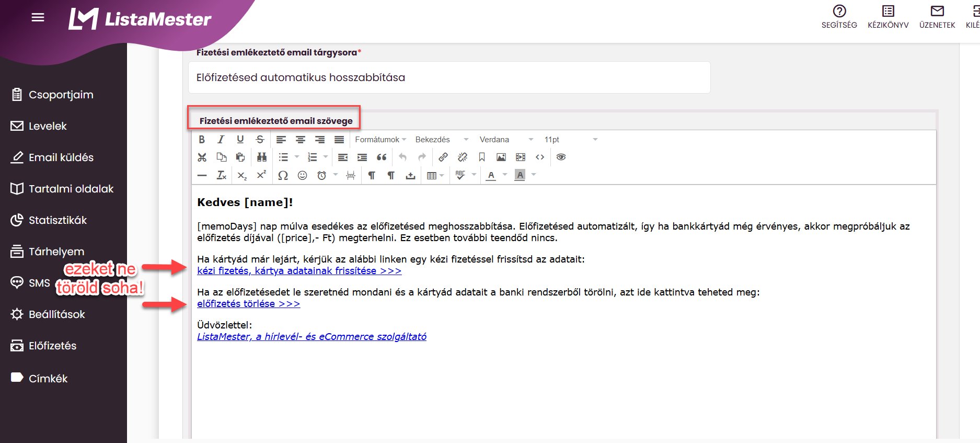This screenshot has width=980, height=443.
Task: Insert date and time
Action: 321,175
